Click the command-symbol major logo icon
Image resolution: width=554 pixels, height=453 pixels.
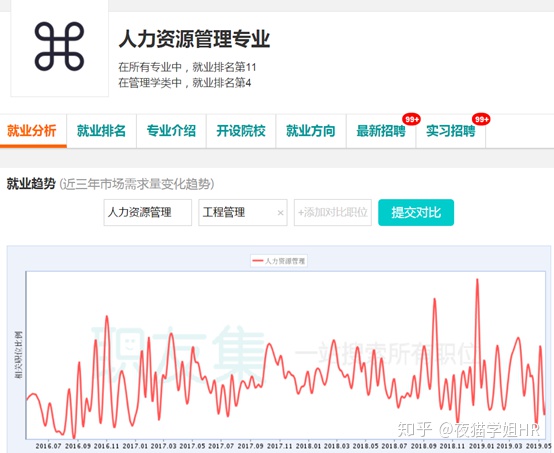(x=59, y=46)
